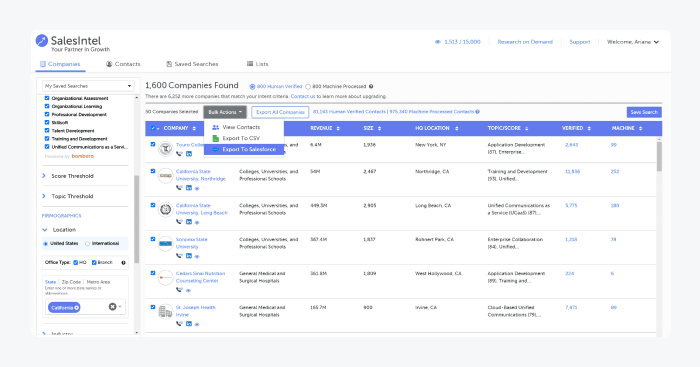Switch to the State location tab
Screen dimensions: 700x367
(50, 282)
